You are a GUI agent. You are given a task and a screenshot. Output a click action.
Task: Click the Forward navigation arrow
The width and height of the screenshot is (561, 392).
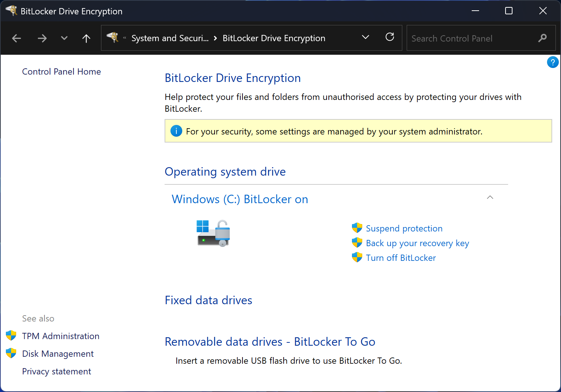[x=42, y=38]
